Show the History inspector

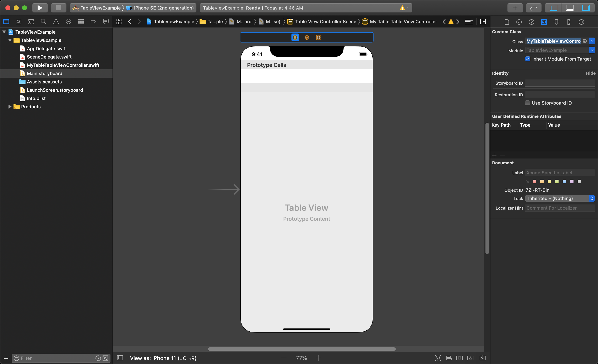pyautogui.click(x=519, y=22)
